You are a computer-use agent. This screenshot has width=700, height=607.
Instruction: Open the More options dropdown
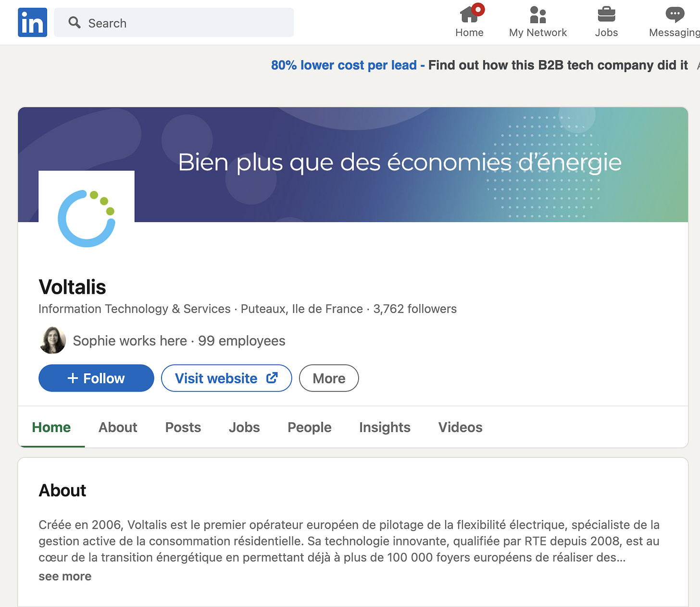pos(329,378)
